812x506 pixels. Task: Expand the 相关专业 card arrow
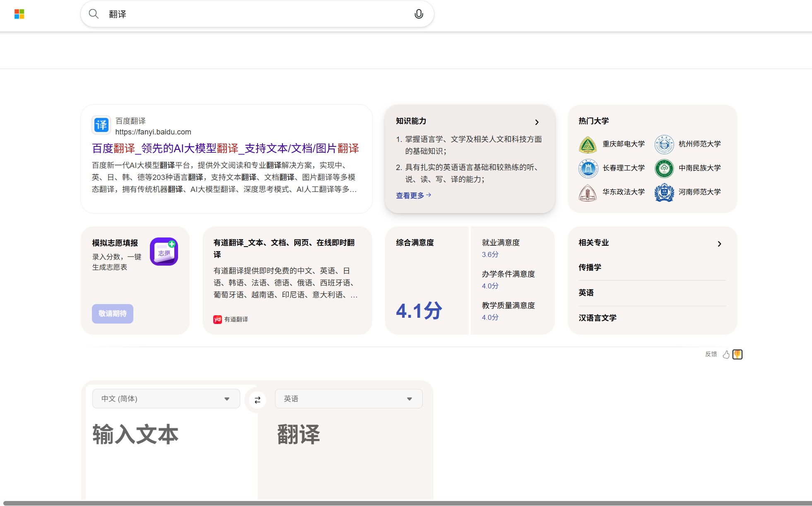(x=719, y=244)
